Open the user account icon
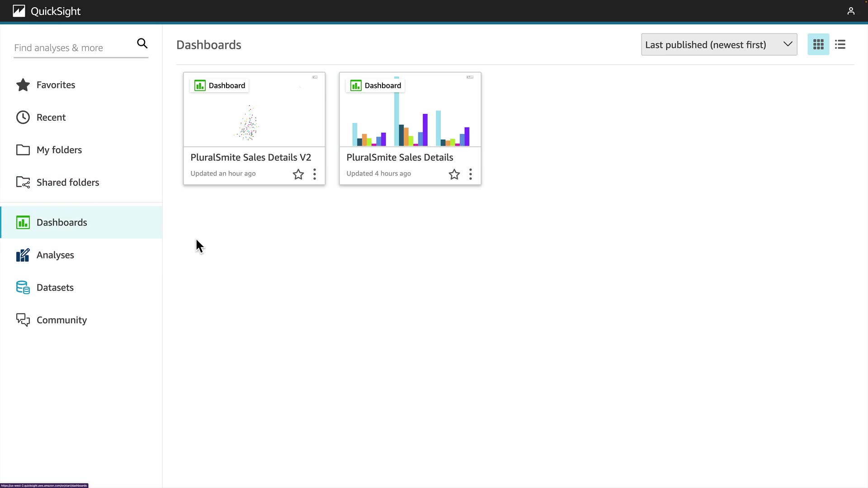This screenshot has height=488, width=868. click(x=851, y=11)
